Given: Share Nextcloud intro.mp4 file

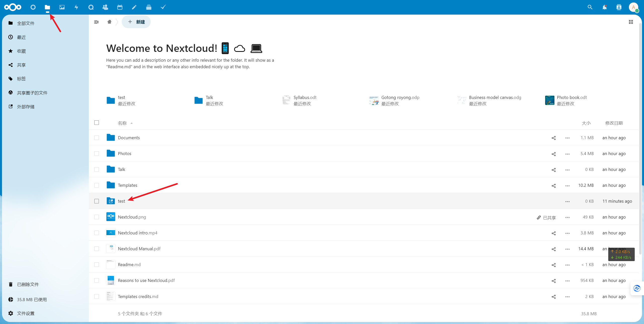Looking at the screenshot, I should click(553, 233).
